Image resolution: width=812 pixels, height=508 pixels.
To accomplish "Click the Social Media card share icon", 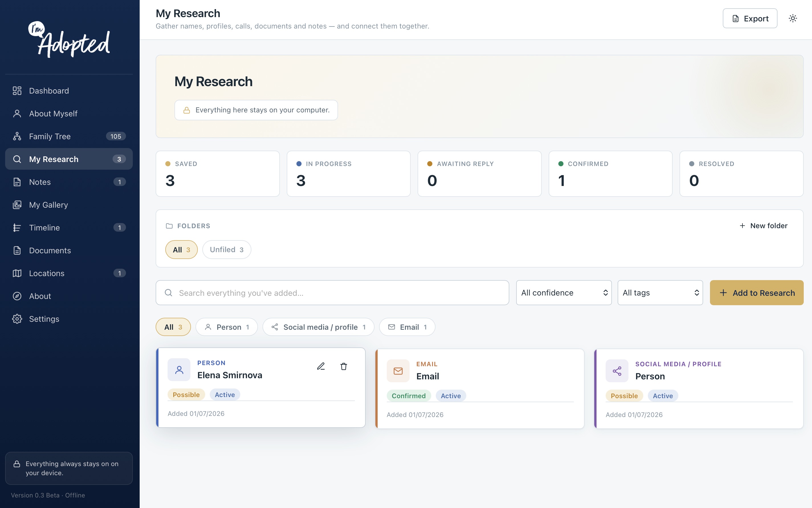I will pyautogui.click(x=617, y=371).
